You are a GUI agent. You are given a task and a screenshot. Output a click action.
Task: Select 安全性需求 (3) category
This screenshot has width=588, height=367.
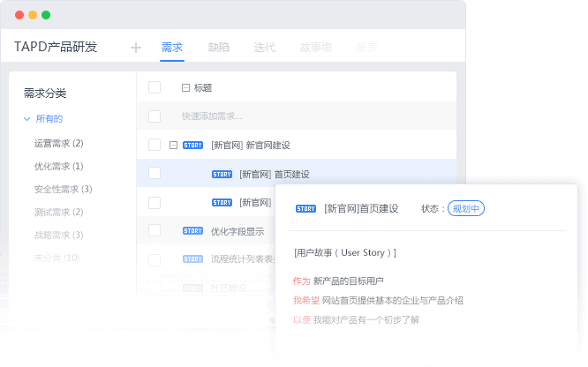pyautogui.click(x=63, y=189)
